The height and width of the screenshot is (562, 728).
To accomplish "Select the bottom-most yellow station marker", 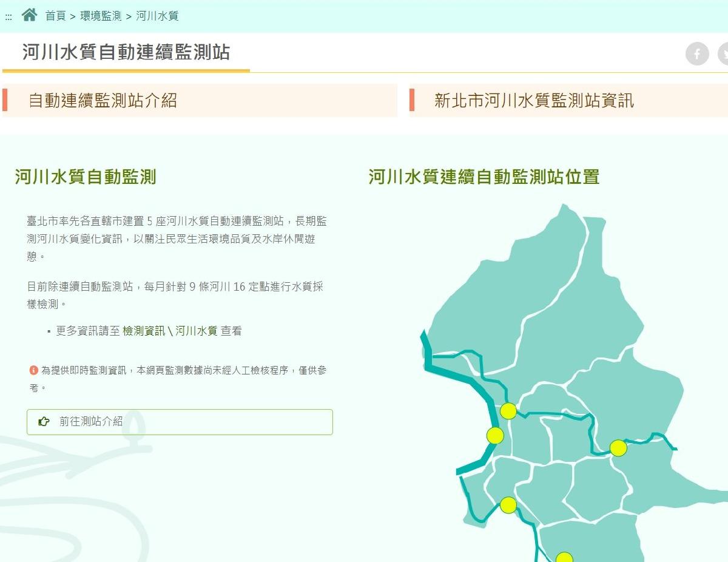I will tap(564, 557).
